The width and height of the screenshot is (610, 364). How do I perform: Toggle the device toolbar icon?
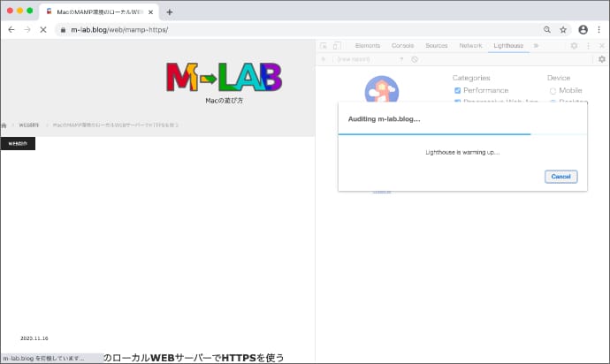[x=336, y=45]
